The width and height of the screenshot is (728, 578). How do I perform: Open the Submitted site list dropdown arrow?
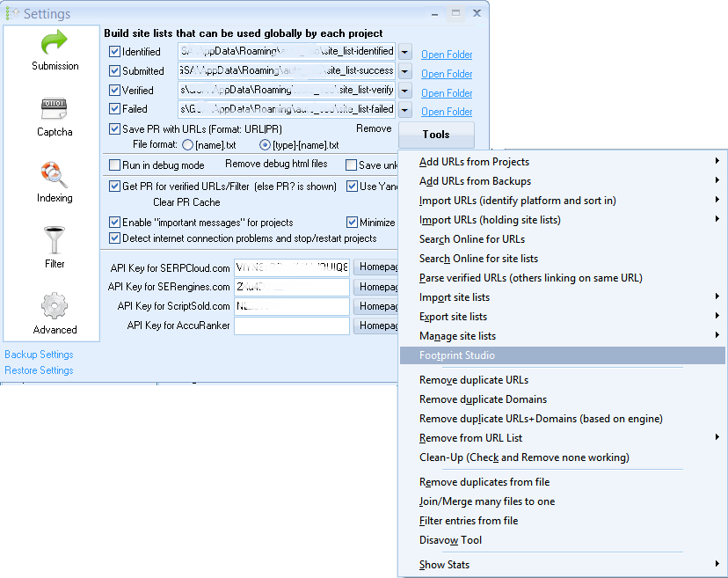click(403, 71)
